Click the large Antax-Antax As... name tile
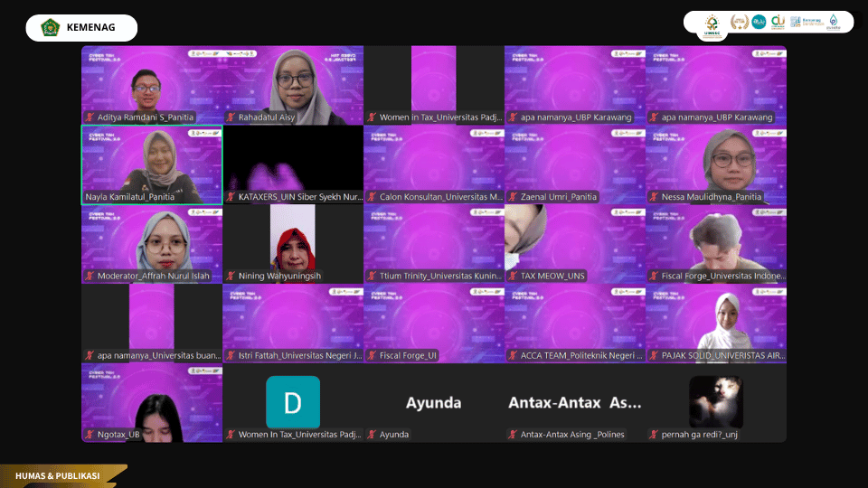The width and height of the screenshot is (868, 488). pos(575,403)
